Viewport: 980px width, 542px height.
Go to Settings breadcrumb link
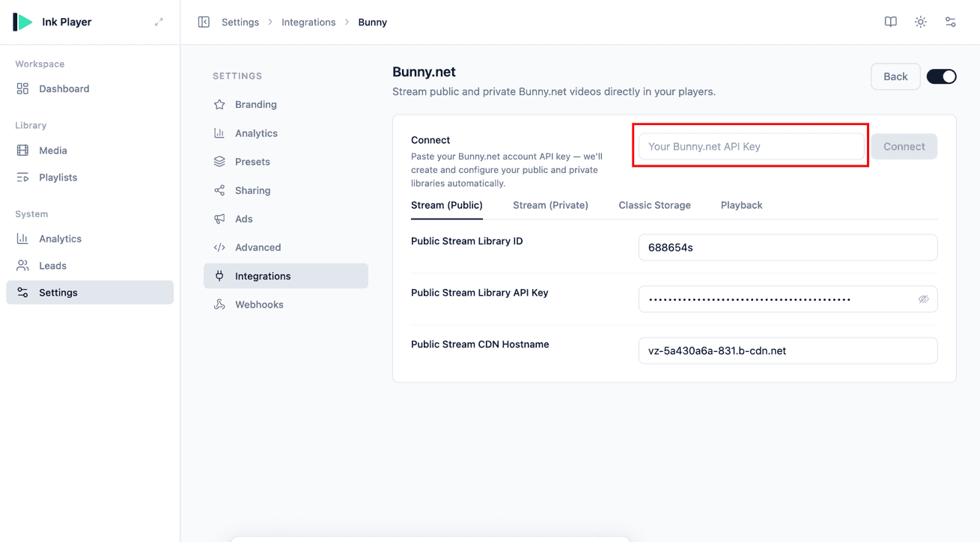pos(240,22)
